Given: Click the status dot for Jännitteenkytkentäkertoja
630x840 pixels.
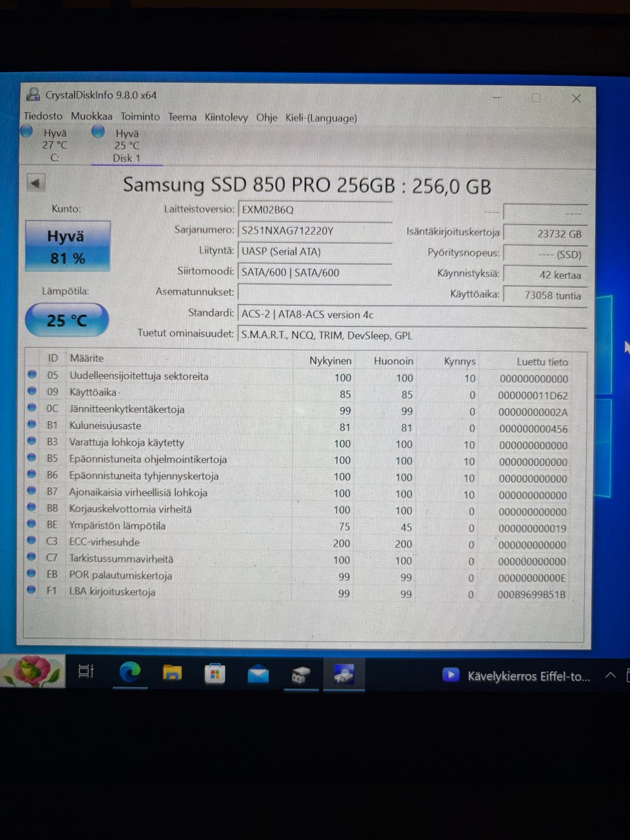Looking at the screenshot, I should coord(32,408).
